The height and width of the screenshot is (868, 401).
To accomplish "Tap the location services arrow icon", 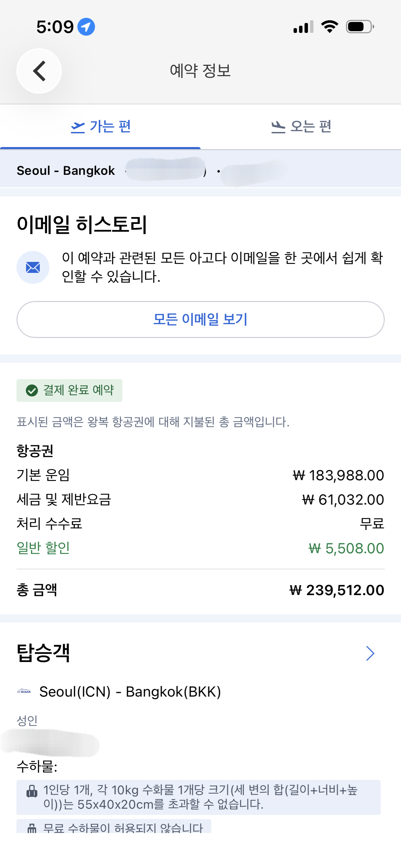I will pyautogui.click(x=86, y=27).
